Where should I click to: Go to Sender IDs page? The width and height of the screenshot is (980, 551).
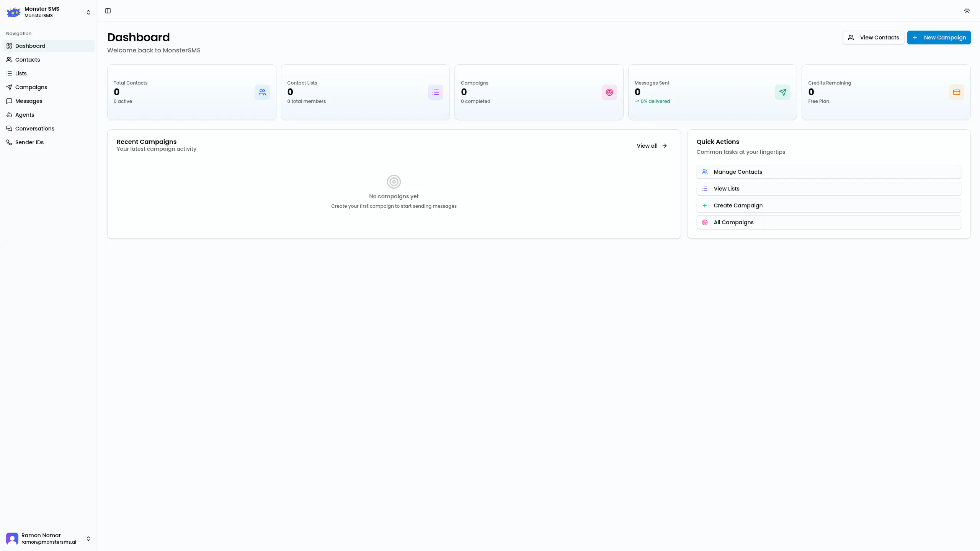(49, 142)
